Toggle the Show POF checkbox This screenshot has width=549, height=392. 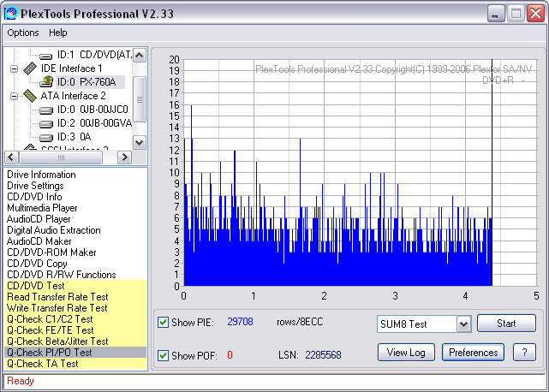163,355
